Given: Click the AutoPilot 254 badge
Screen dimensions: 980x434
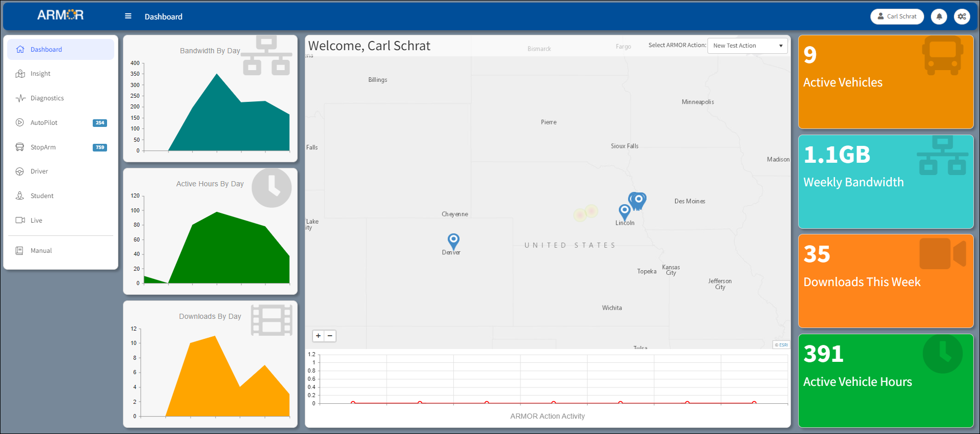Looking at the screenshot, I should point(100,123).
